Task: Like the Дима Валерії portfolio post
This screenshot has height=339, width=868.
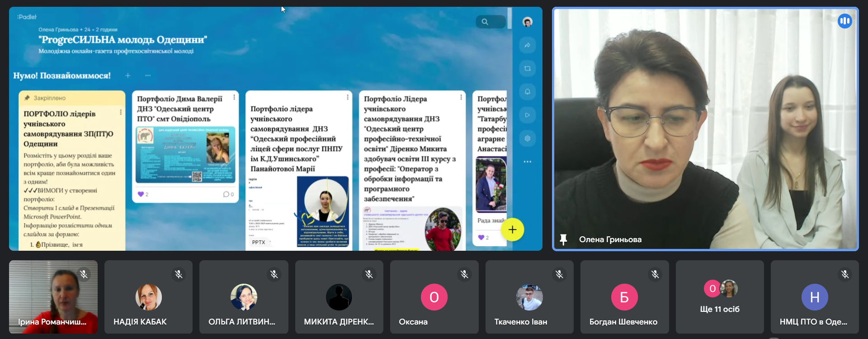Action: (141, 194)
